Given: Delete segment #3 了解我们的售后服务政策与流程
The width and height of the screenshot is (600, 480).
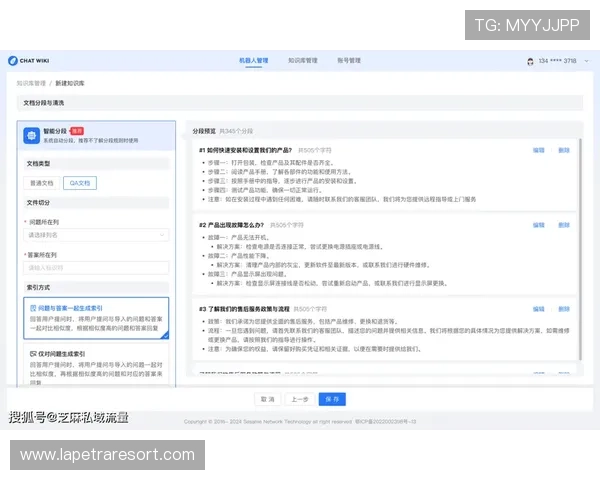Looking at the screenshot, I should tap(564, 309).
